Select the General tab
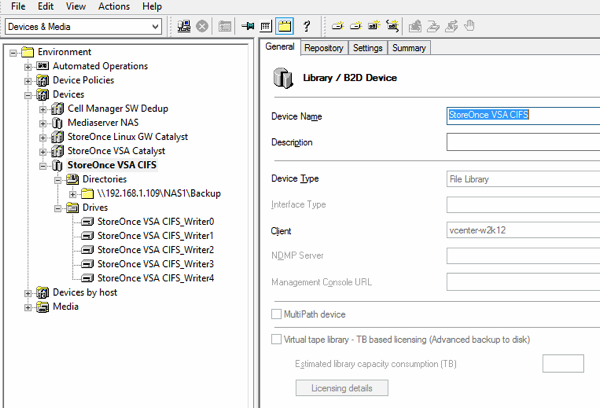The width and height of the screenshot is (600, 408). point(280,47)
